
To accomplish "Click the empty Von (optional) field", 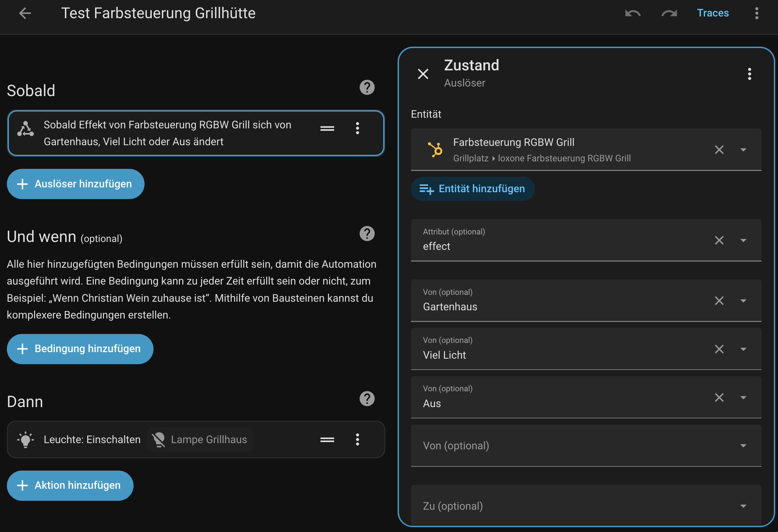I will point(577,446).
